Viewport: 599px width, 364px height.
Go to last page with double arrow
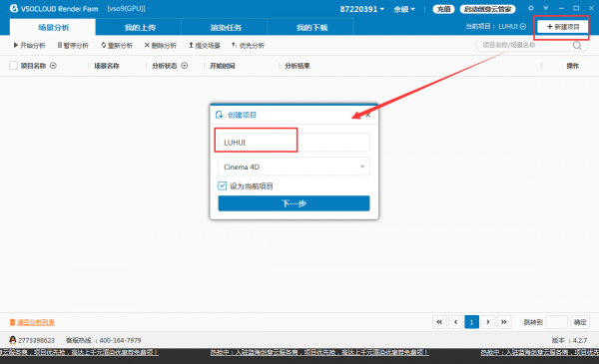click(504, 322)
